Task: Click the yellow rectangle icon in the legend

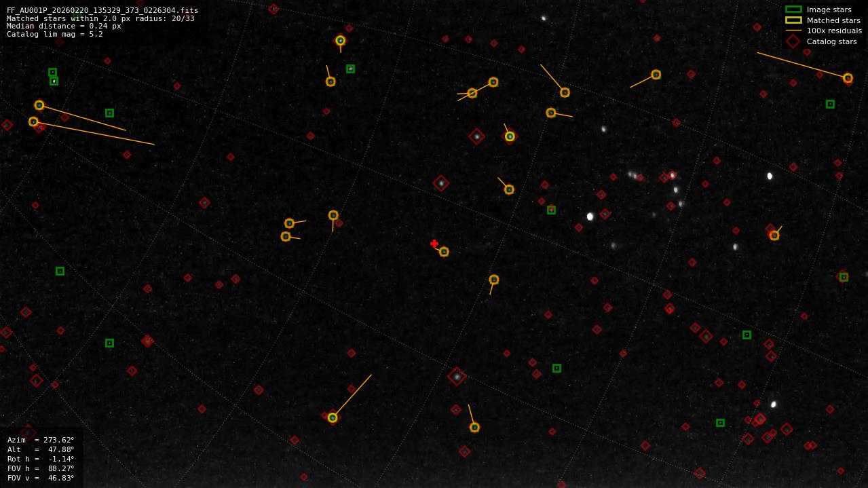Action: pyautogui.click(x=793, y=20)
